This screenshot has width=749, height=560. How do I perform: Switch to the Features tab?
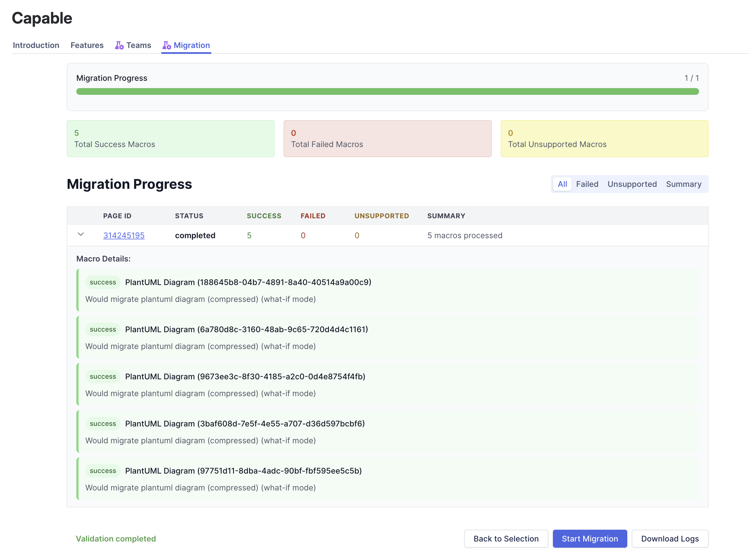(x=87, y=45)
